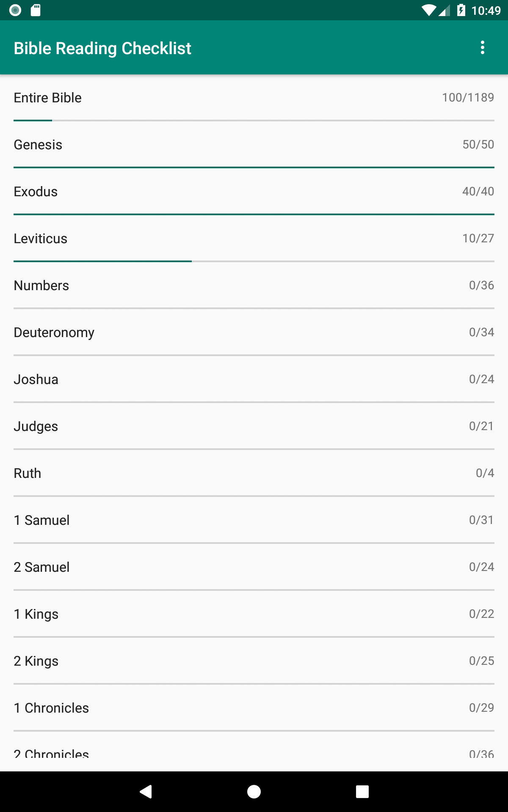The width and height of the screenshot is (508, 812).
Task: Tap the Android home circle button
Action: coord(254,791)
